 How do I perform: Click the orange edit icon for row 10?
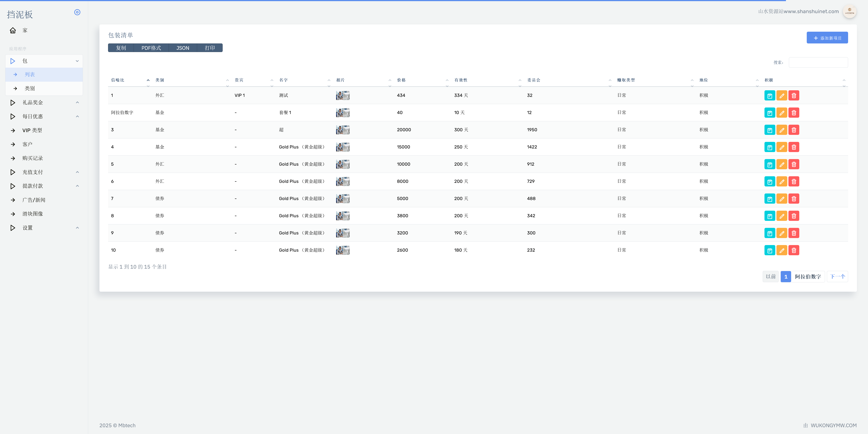point(782,250)
